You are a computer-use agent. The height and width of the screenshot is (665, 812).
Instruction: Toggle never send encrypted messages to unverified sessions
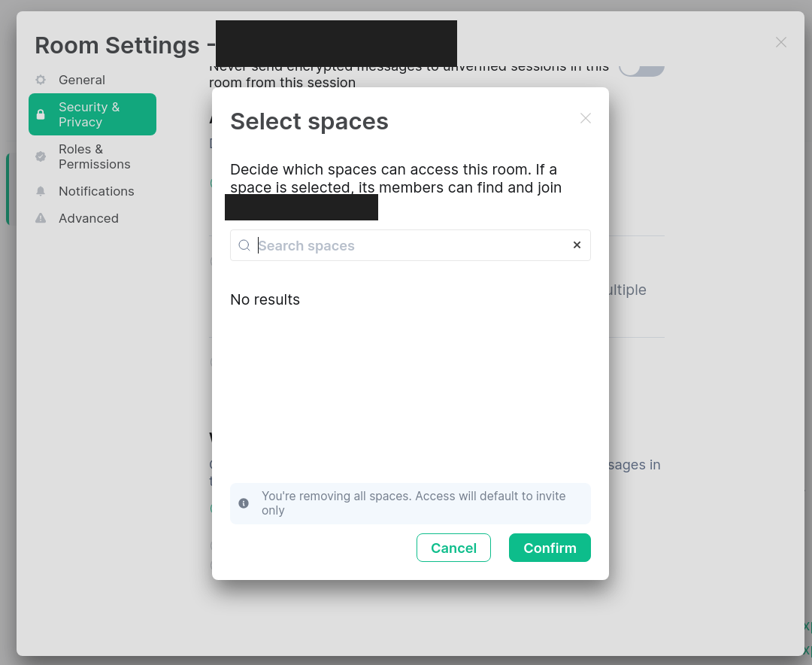[642, 71]
